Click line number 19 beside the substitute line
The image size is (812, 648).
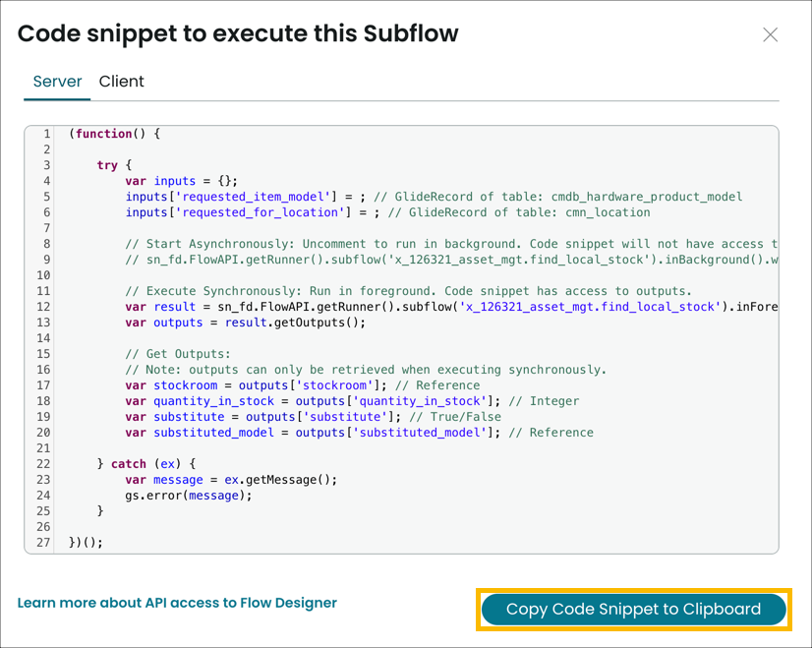[43, 416]
